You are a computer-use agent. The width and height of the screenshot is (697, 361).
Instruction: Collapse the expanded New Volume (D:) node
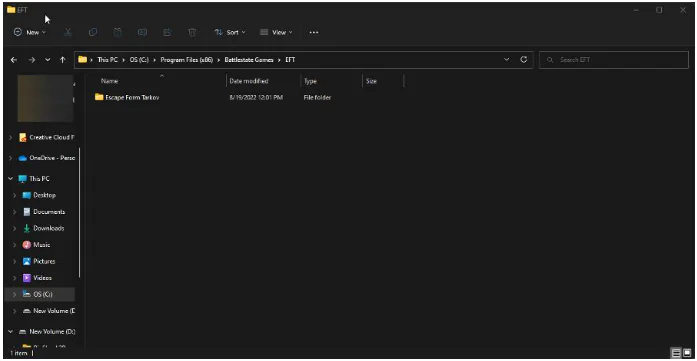11,332
